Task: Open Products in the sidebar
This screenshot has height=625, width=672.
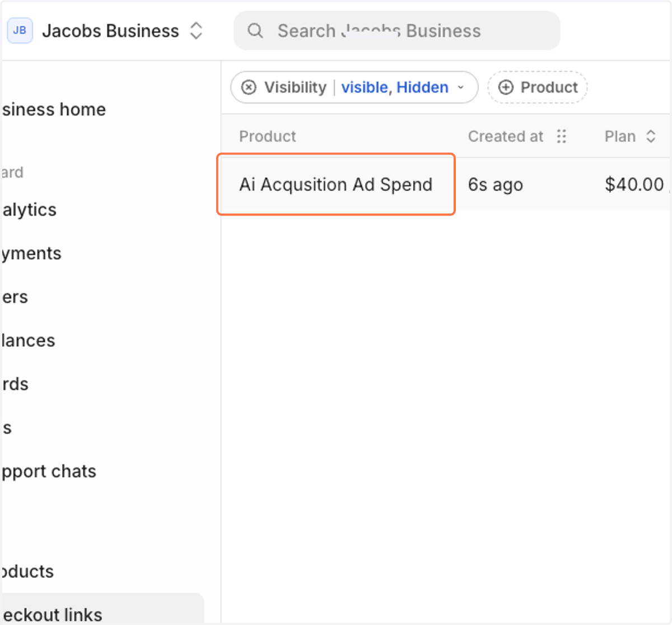Action: click(27, 571)
